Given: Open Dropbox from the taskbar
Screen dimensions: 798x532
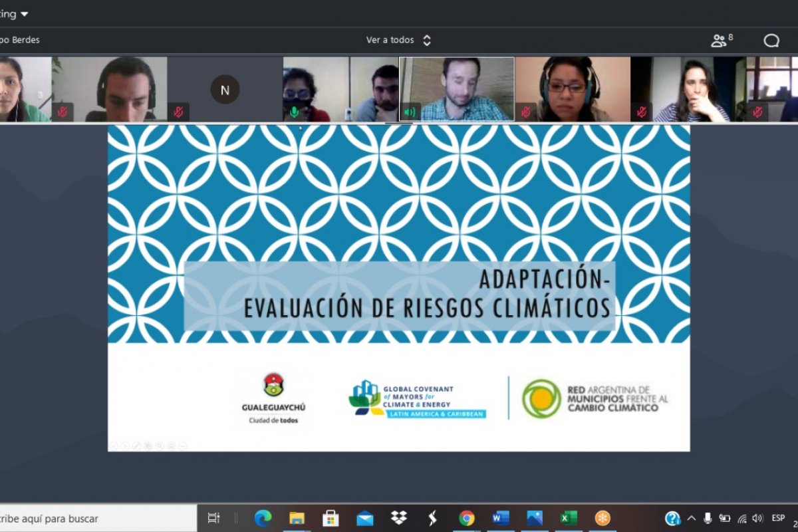Looking at the screenshot, I should coord(399,518).
